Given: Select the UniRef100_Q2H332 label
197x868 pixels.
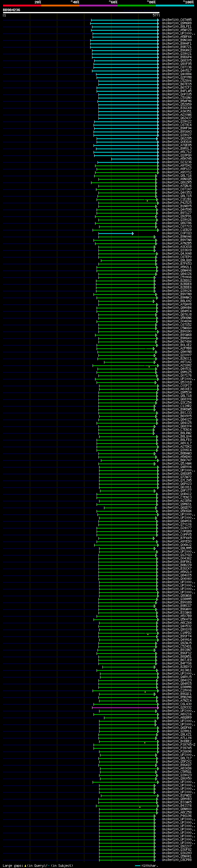Looking at the screenshot, I should tap(177, 707).
